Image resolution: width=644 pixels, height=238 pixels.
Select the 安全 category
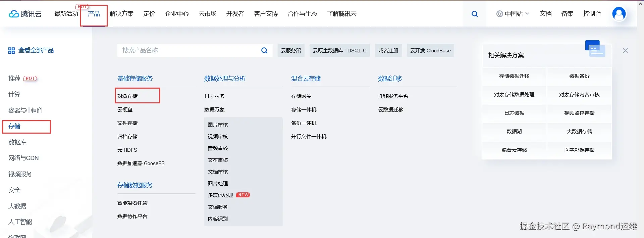[x=14, y=190]
